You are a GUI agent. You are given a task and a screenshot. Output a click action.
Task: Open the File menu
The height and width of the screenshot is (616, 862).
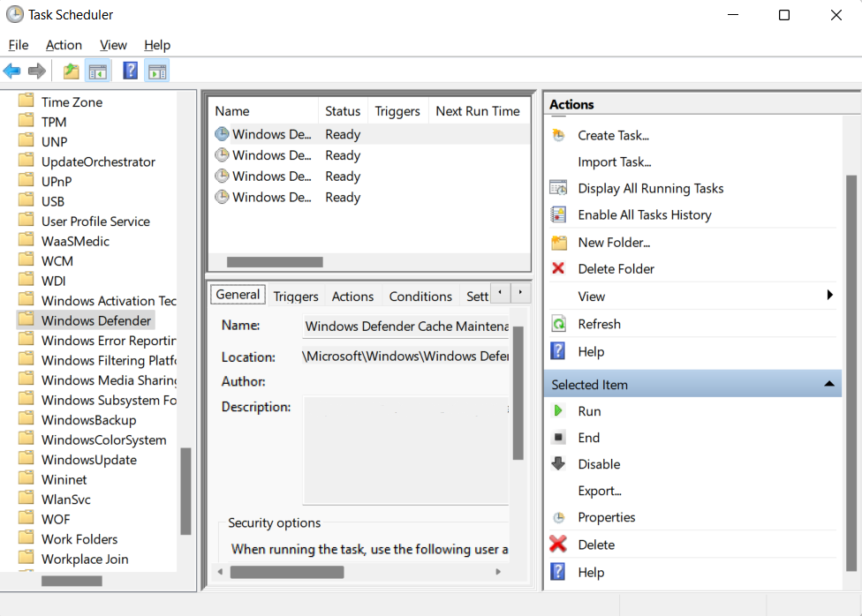(x=19, y=45)
